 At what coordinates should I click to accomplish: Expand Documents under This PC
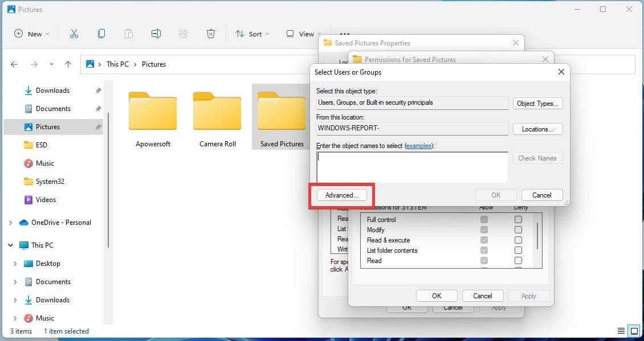pos(15,282)
